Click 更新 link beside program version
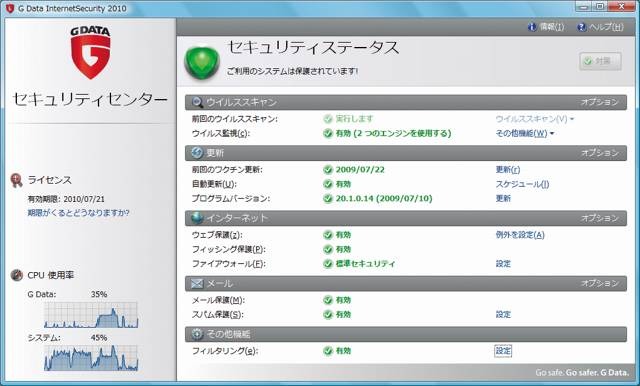640x386 pixels. click(x=503, y=199)
